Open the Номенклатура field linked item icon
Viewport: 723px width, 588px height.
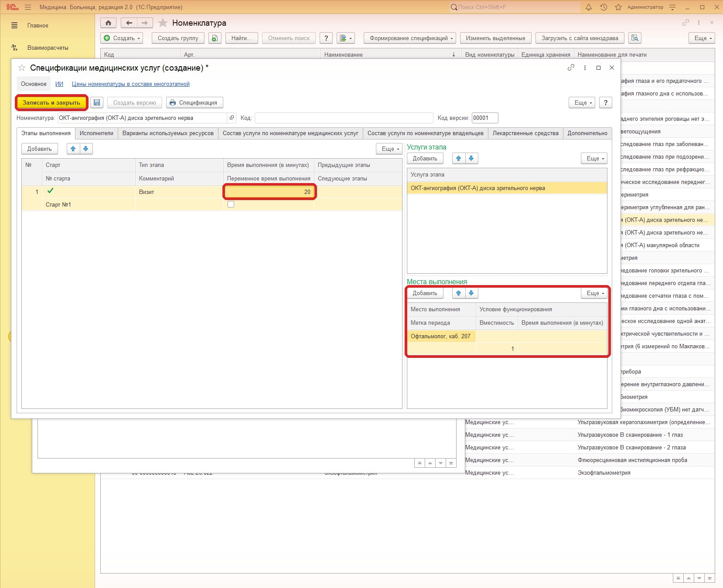(232, 118)
